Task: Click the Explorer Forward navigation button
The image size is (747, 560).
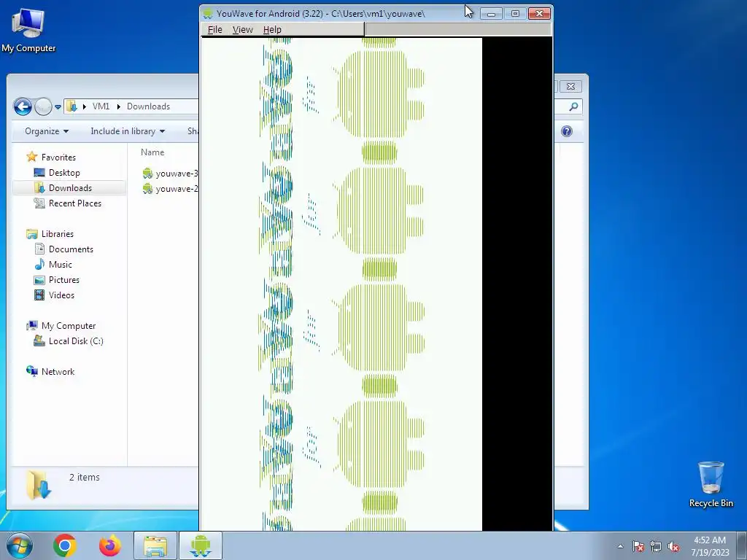Action: [x=43, y=106]
